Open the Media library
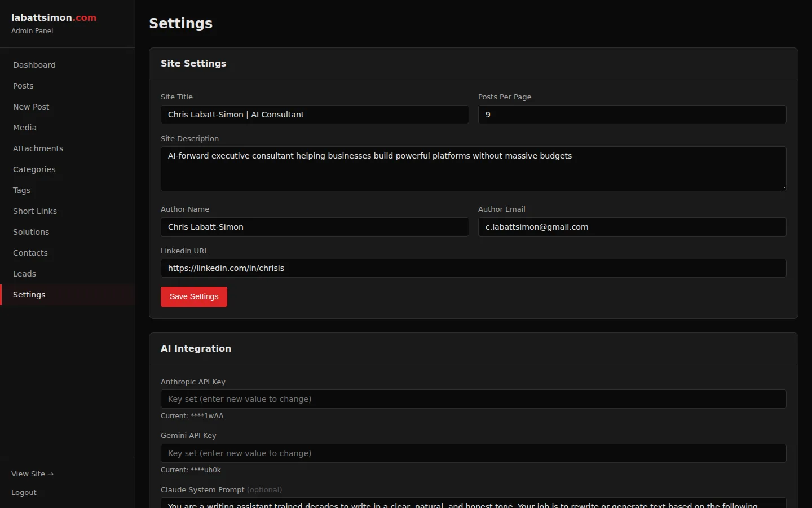 tap(24, 127)
